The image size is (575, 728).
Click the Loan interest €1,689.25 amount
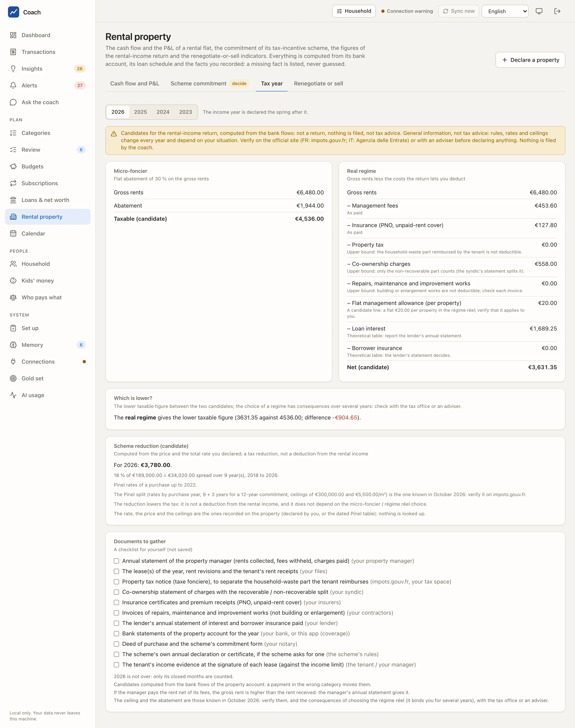(543, 329)
